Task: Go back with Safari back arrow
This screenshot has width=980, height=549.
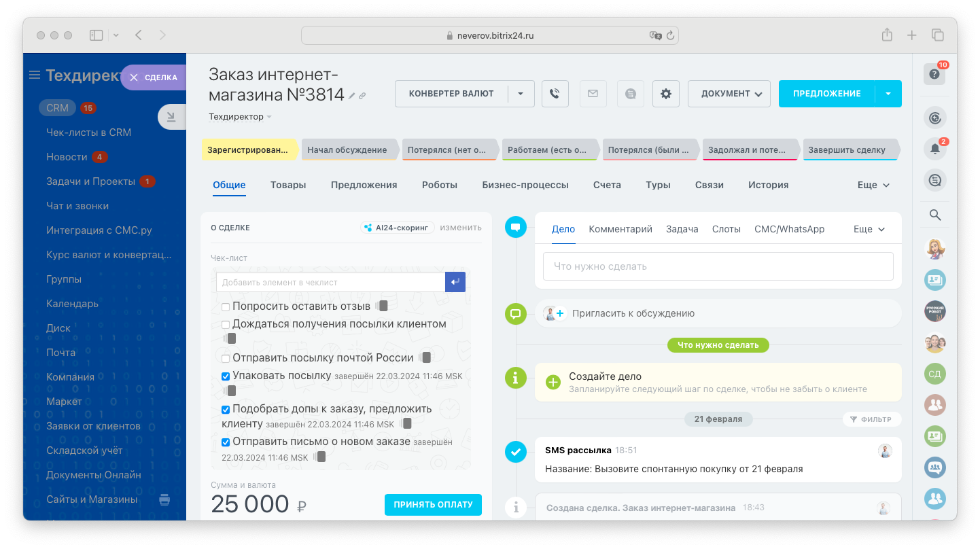Action: pyautogui.click(x=139, y=35)
